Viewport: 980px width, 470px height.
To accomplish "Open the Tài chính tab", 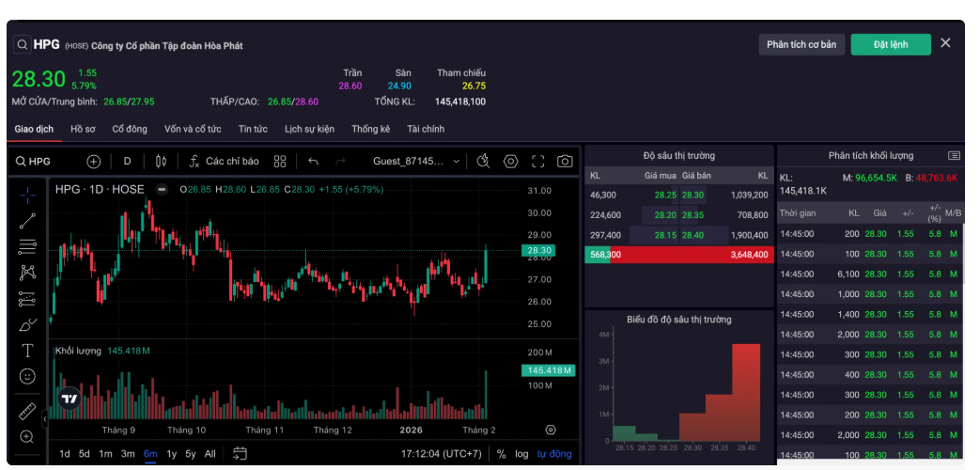I will pyautogui.click(x=426, y=129).
